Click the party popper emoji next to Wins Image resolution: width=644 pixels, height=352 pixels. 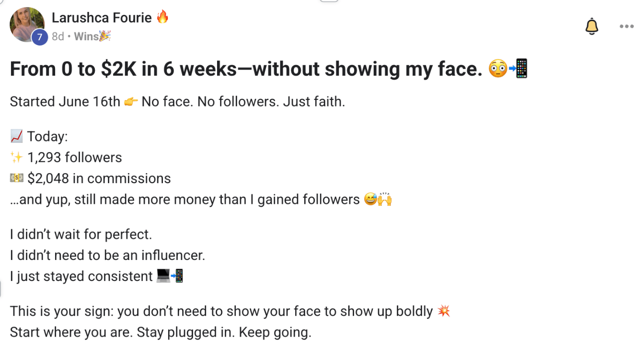pos(105,36)
